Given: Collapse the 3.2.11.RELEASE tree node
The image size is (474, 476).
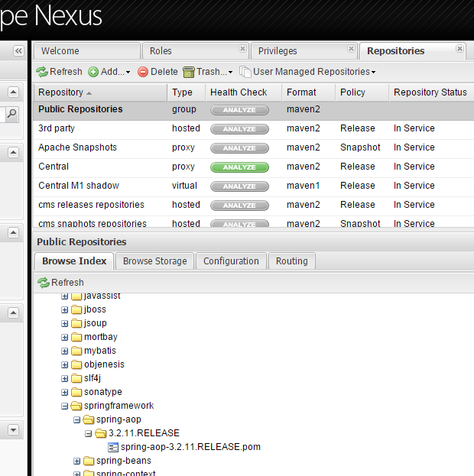Looking at the screenshot, I should point(89,433).
